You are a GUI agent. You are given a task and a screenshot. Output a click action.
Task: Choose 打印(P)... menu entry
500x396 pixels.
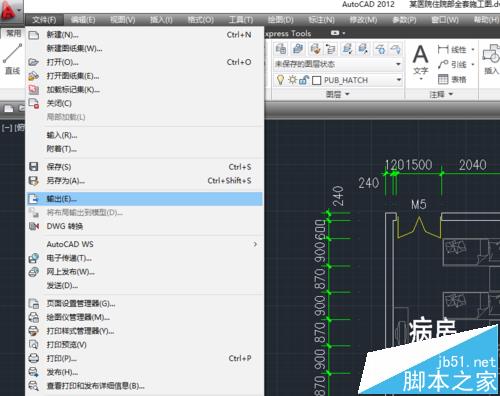(x=144, y=358)
